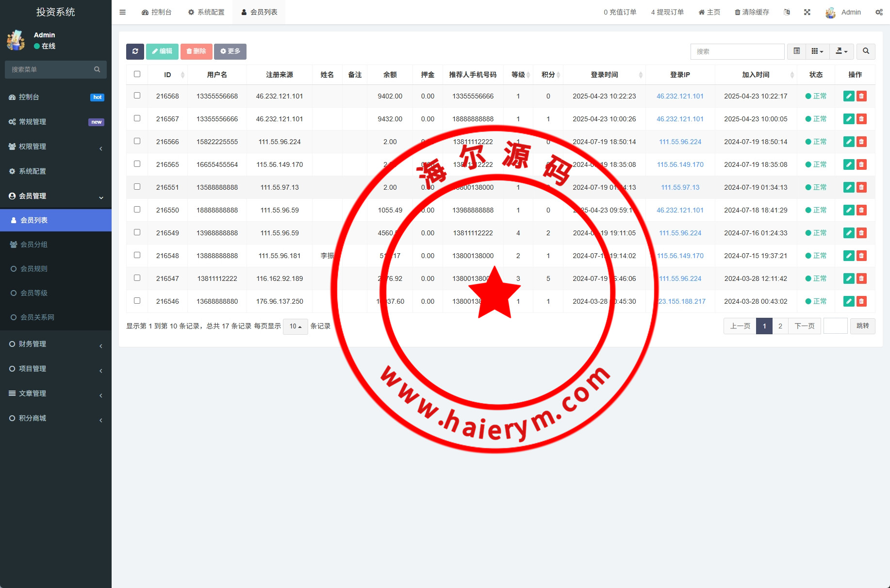Image resolution: width=890 pixels, height=588 pixels.
Task: Switch to the 系统配置 tab
Action: coord(206,12)
